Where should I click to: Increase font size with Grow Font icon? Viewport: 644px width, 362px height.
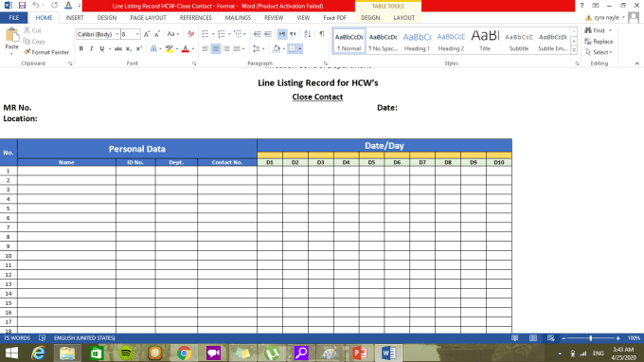(147, 34)
